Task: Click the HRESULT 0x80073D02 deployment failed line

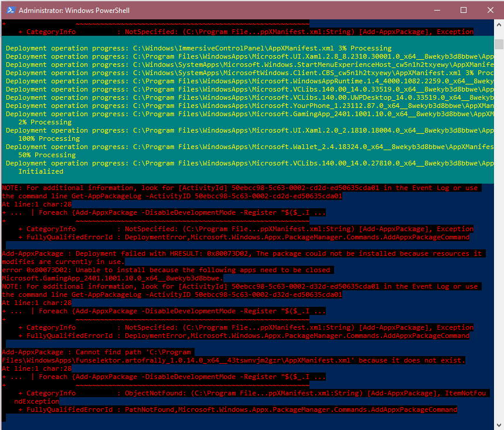Action: (240, 253)
